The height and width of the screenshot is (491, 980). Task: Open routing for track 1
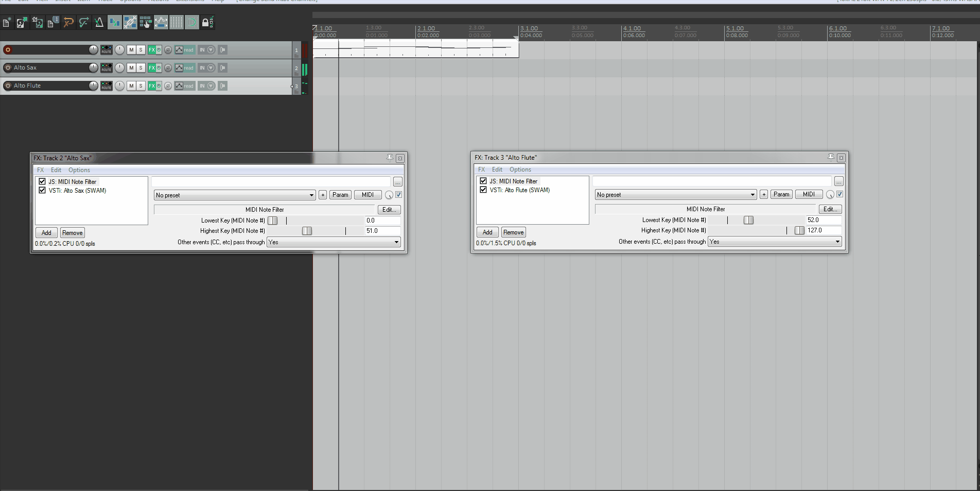(x=106, y=50)
